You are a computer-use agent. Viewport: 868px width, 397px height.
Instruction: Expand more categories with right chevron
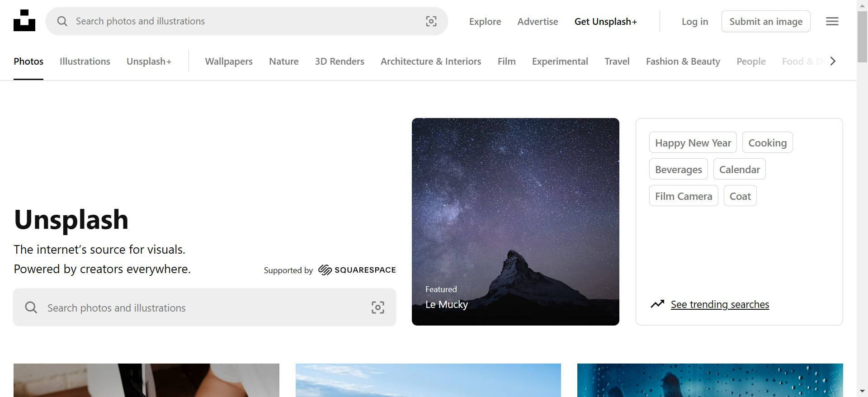tap(833, 61)
